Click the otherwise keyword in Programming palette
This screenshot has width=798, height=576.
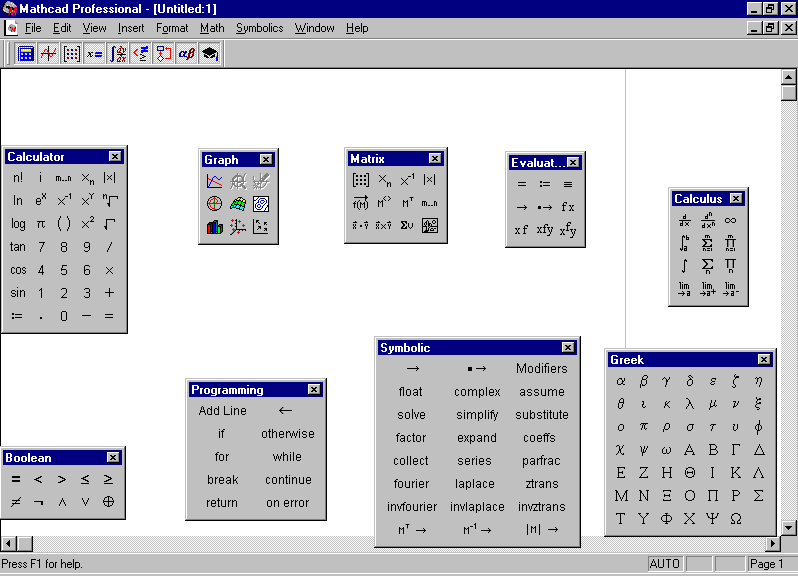coord(288,434)
